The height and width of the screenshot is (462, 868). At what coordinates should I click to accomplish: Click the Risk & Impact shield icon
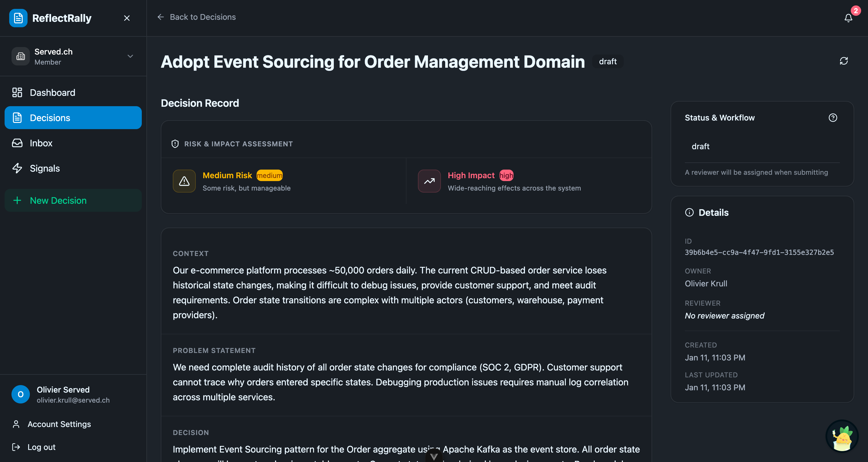point(175,143)
